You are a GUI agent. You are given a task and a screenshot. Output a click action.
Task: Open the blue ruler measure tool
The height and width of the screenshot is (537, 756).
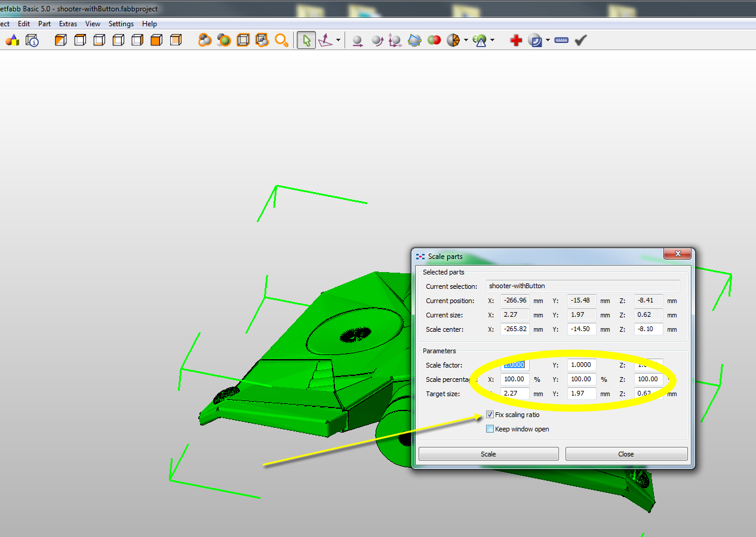[561, 40]
